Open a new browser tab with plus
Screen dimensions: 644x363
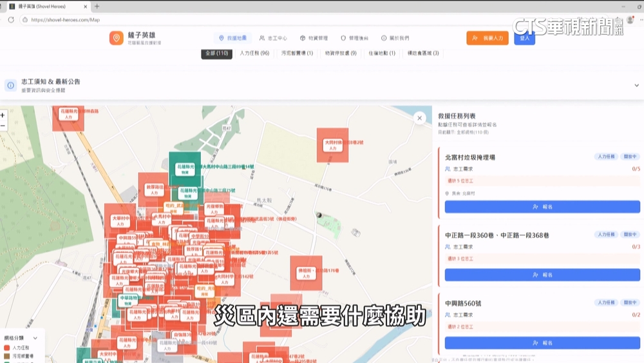click(x=97, y=6)
